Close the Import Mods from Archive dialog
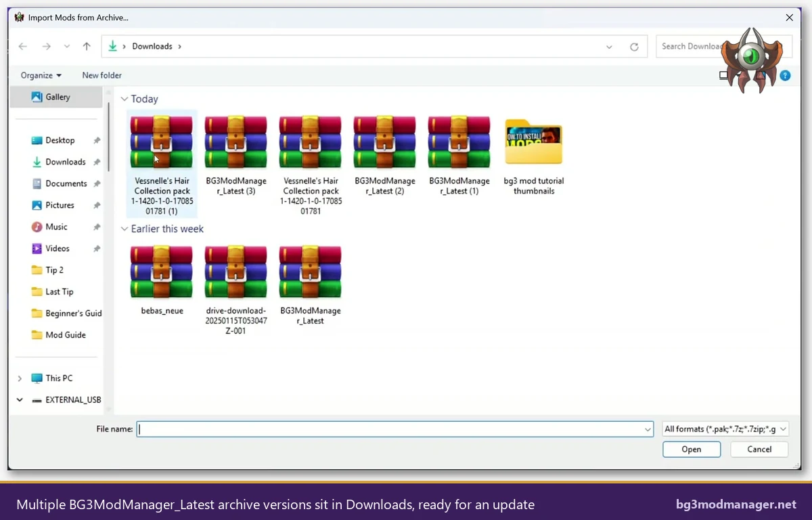 pos(789,18)
